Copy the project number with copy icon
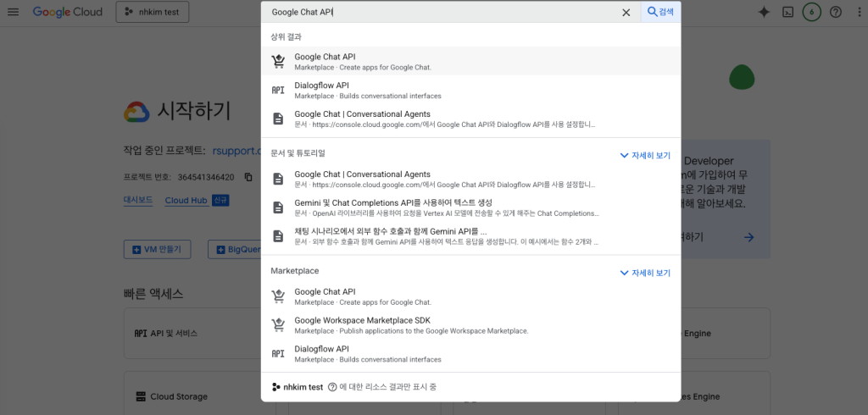Image resolution: width=868 pixels, height=415 pixels. click(248, 177)
